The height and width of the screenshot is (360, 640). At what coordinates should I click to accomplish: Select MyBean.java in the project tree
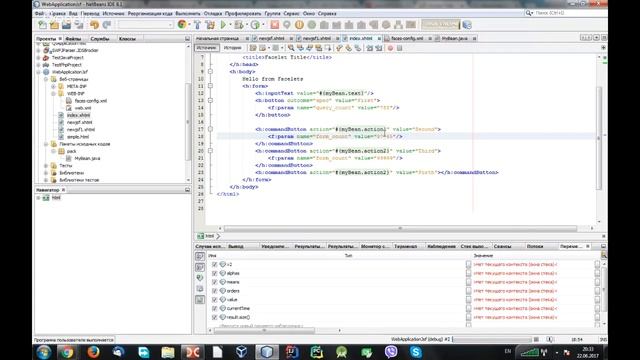87,158
